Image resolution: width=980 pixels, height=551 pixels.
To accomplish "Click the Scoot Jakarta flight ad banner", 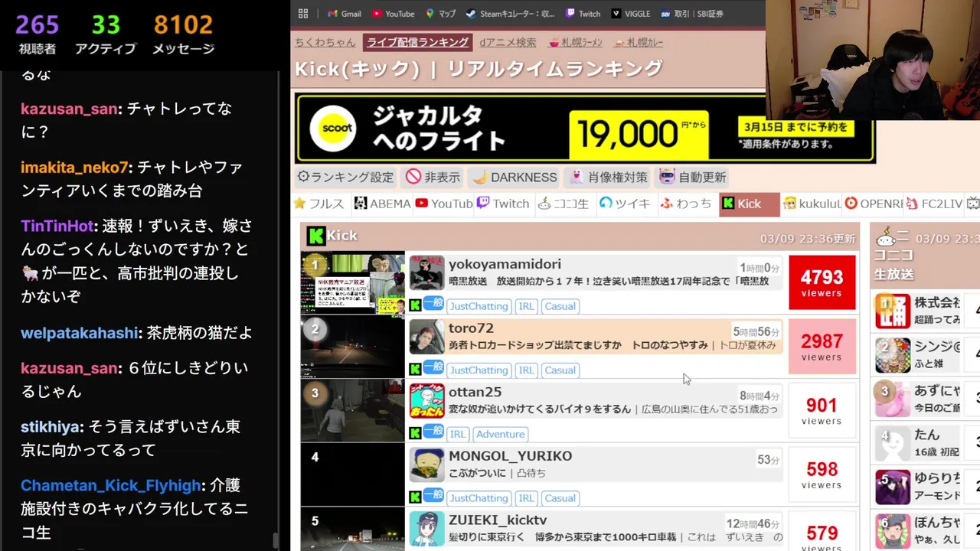I will click(x=585, y=129).
